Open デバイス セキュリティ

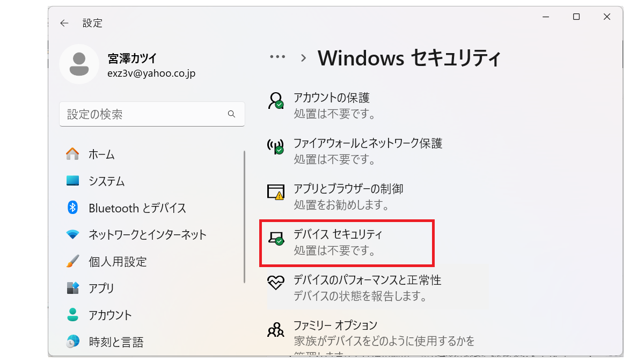pyautogui.click(x=347, y=242)
